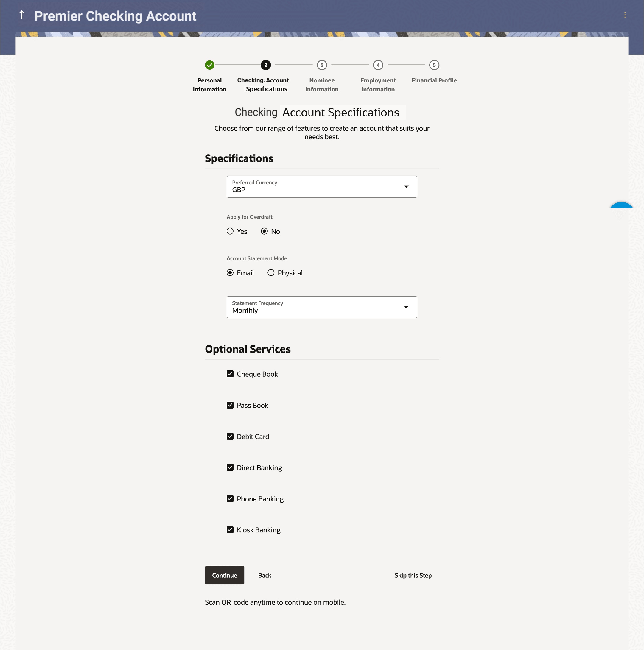Viewport: 644px width, 650px height.
Task: Click the green completed Personal Information step icon
Action: (209, 65)
